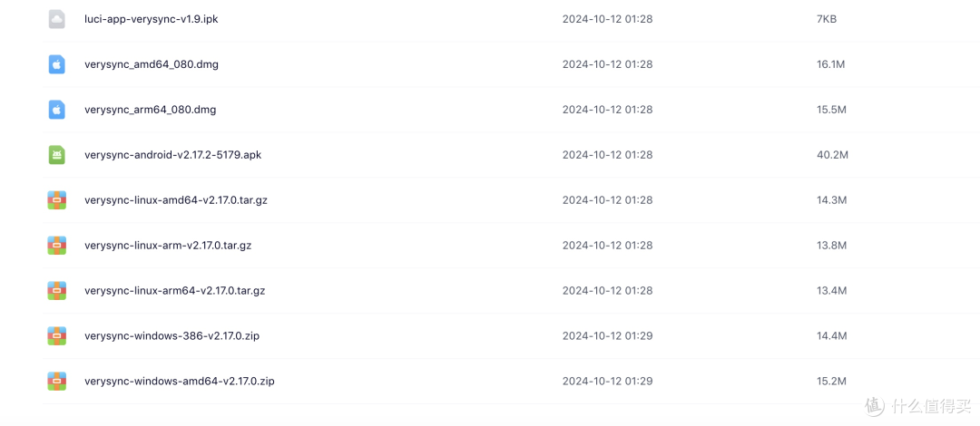Viewport: 980px width, 426px height.
Task: Download verysync-windows-386-v2.17.0.zip file name
Action: tap(171, 336)
